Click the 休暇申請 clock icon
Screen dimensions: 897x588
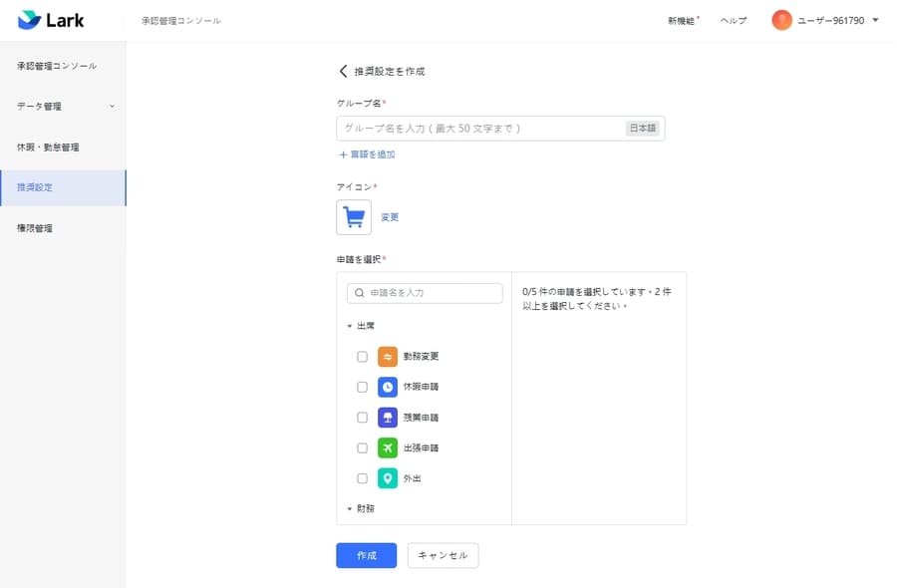387,387
